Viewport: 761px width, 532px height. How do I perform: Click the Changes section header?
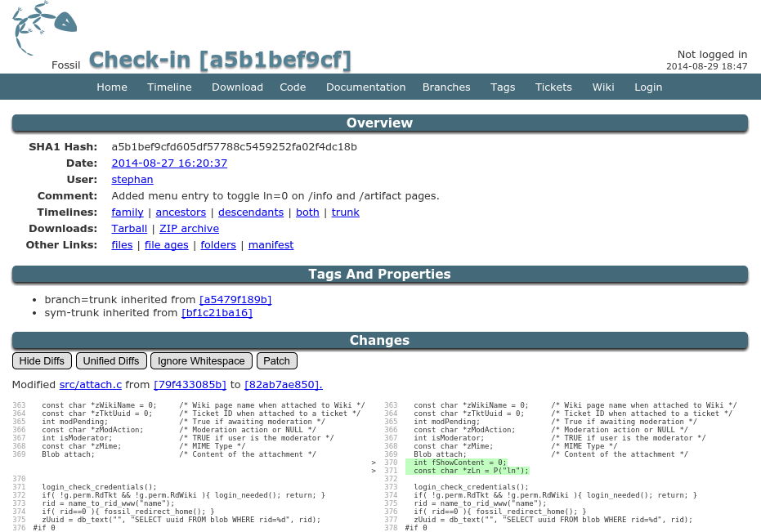[x=379, y=340]
